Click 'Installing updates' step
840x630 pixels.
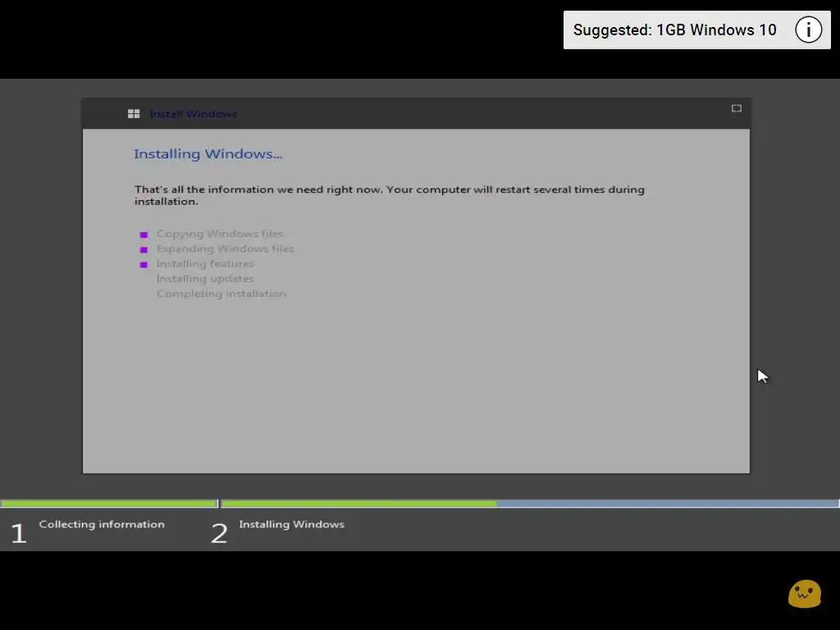205,279
